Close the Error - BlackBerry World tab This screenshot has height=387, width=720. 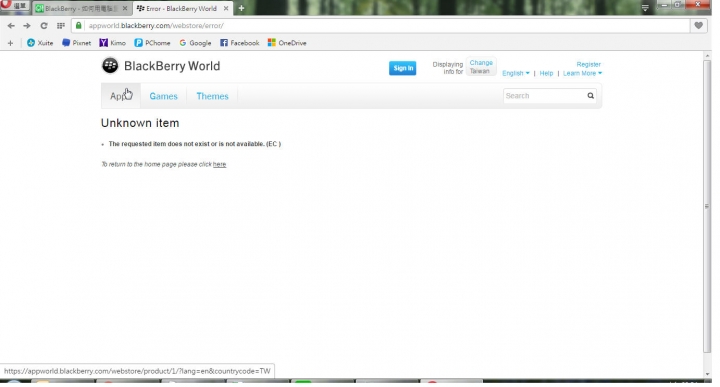226,8
